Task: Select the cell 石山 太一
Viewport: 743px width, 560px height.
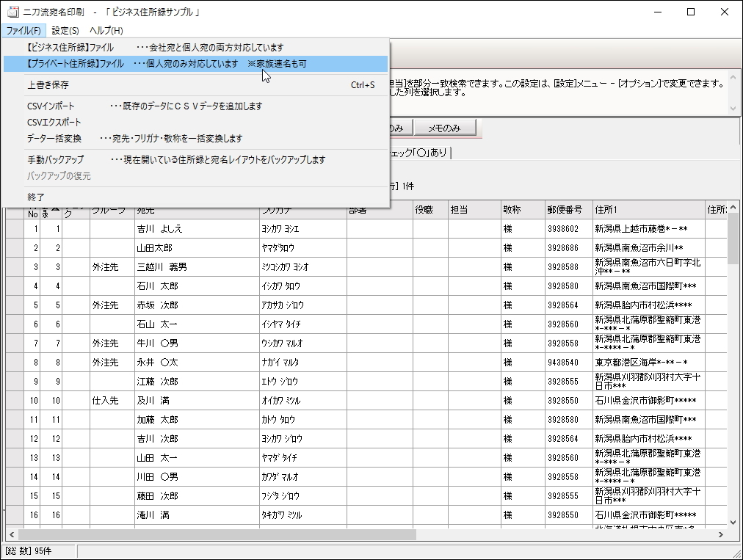Action: pyautogui.click(x=197, y=324)
